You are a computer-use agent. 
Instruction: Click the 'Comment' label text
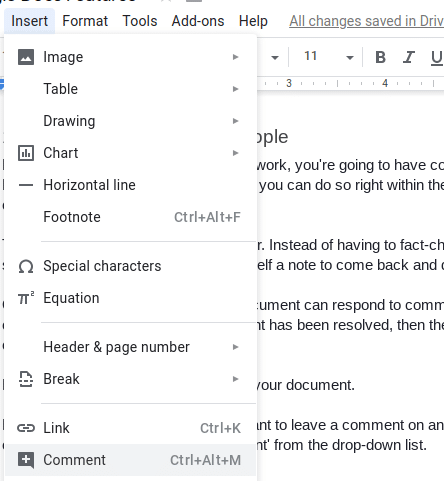pos(74,460)
